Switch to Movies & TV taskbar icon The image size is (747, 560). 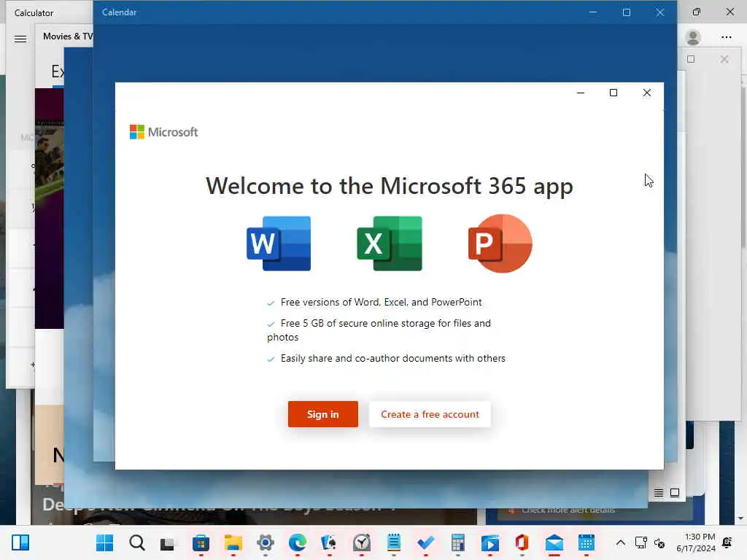tap(489, 542)
